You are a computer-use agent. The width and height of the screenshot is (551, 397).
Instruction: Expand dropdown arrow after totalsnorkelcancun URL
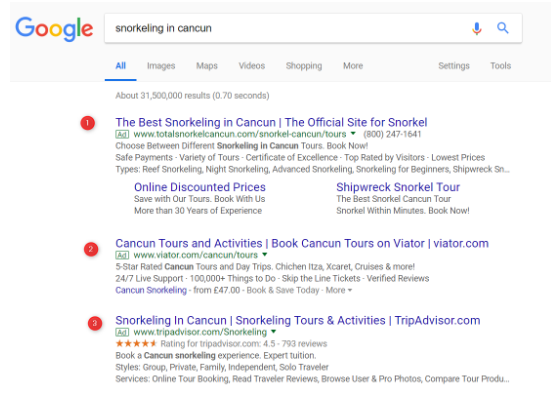[353, 134]
